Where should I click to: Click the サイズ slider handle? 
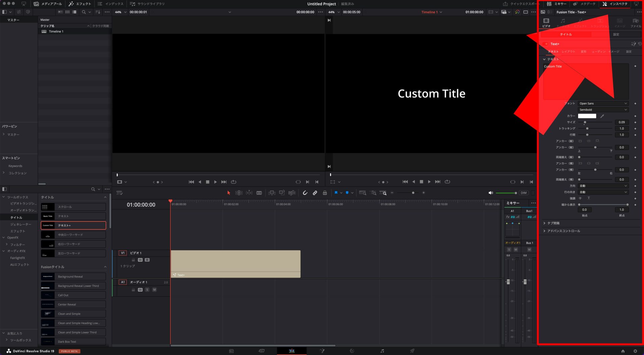585,122
